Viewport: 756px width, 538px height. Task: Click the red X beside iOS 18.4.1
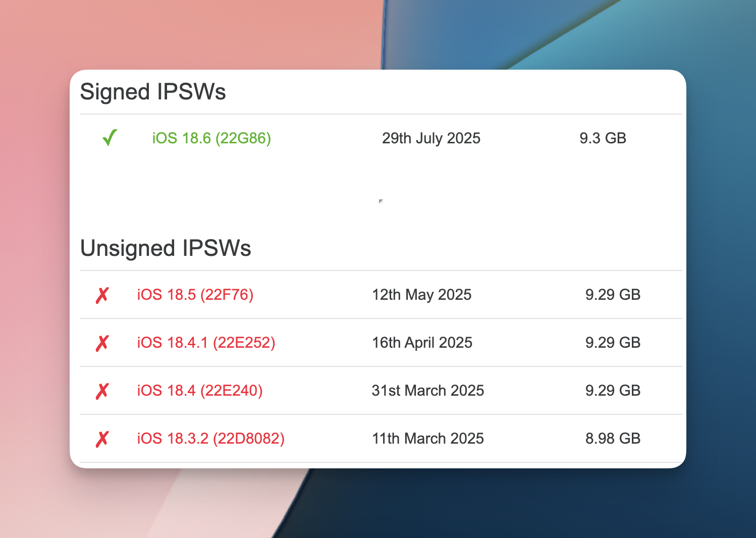click(102, 343)
